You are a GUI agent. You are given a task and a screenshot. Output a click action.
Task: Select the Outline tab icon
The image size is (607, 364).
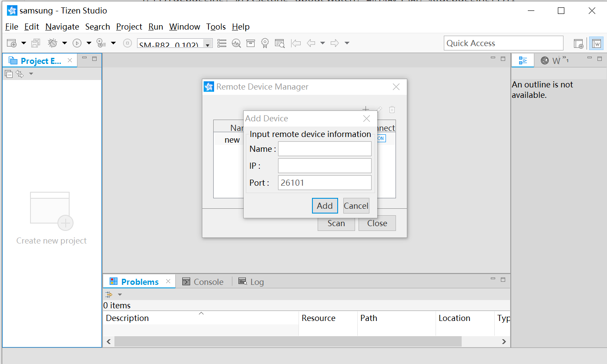click(x=523, y=60)
